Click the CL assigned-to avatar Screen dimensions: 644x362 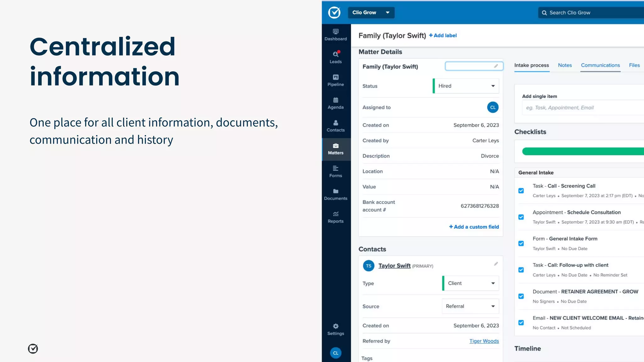click(x=493, y=107)
